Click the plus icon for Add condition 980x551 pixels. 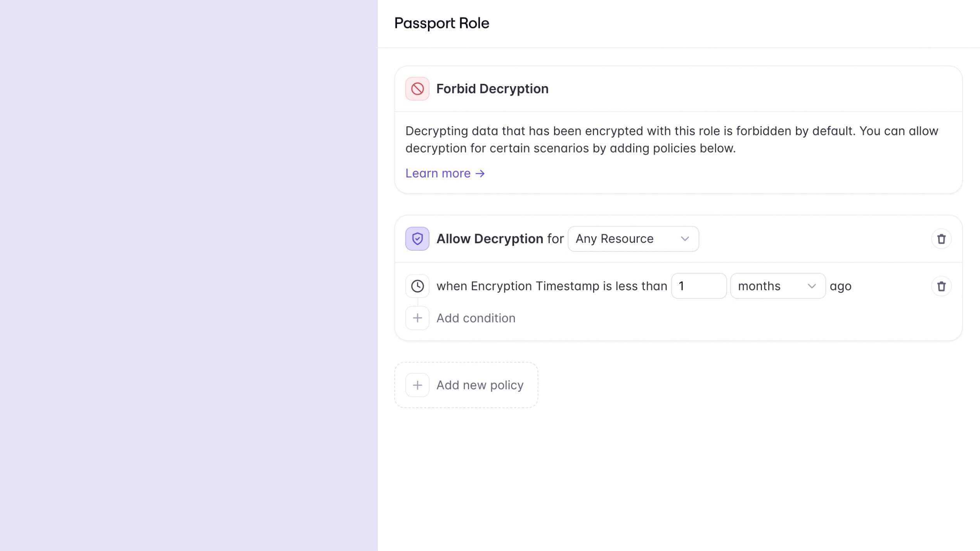tap(417, 318)
